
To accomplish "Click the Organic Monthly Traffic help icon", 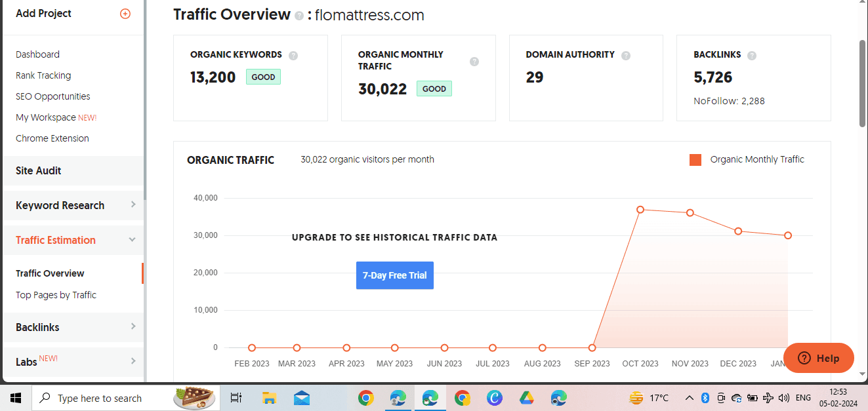I will [474, 61].
